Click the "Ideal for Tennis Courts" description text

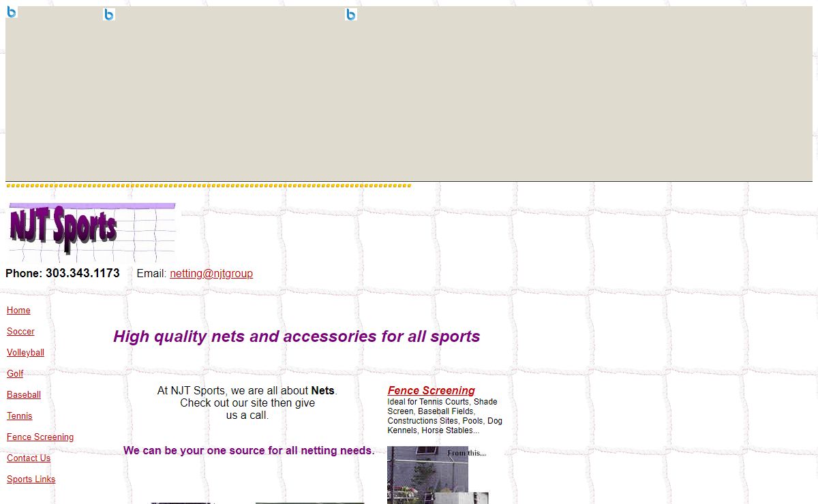point(445,415)
